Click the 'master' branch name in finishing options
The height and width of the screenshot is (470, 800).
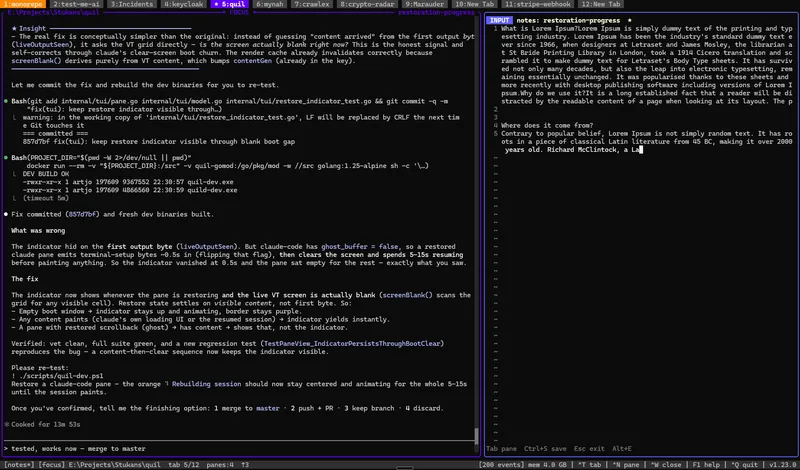click(x=268, y=408)
